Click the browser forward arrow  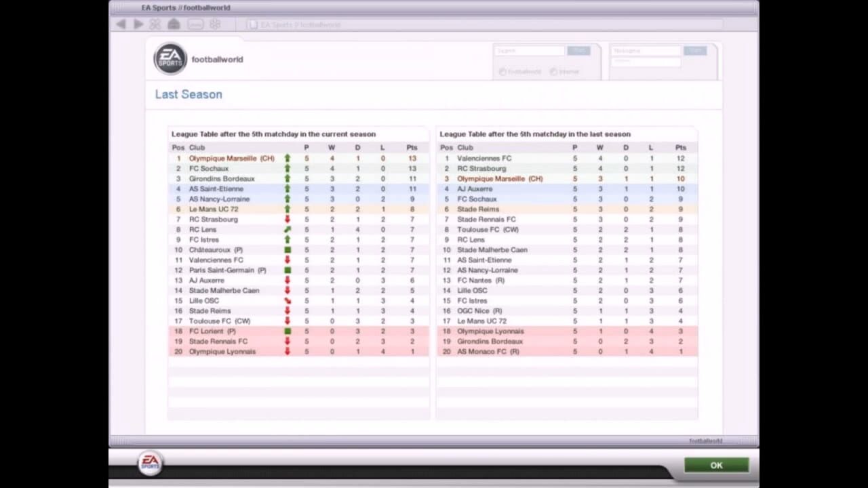[138, 24]
